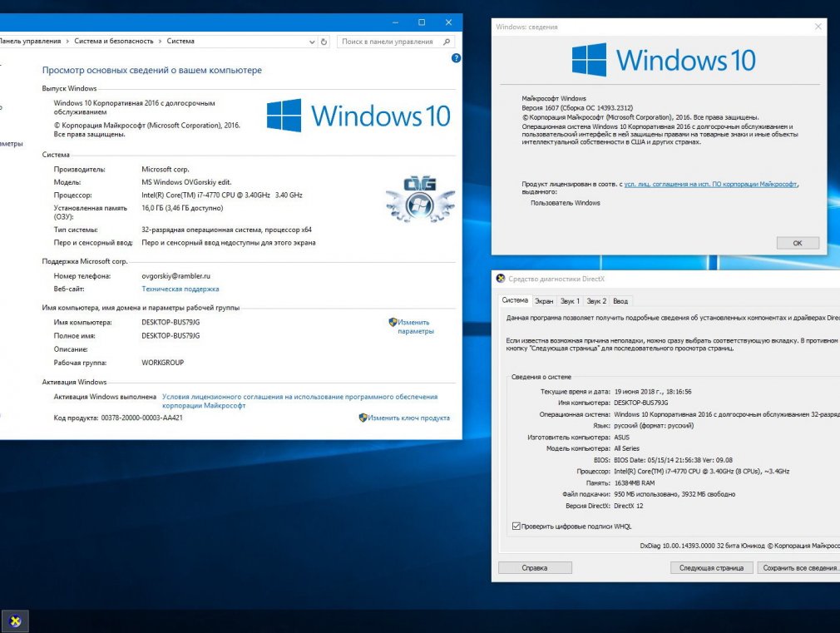Maximize the System control panel window
This screenshot has width=840, height=633.
click(x=422, y=22)
